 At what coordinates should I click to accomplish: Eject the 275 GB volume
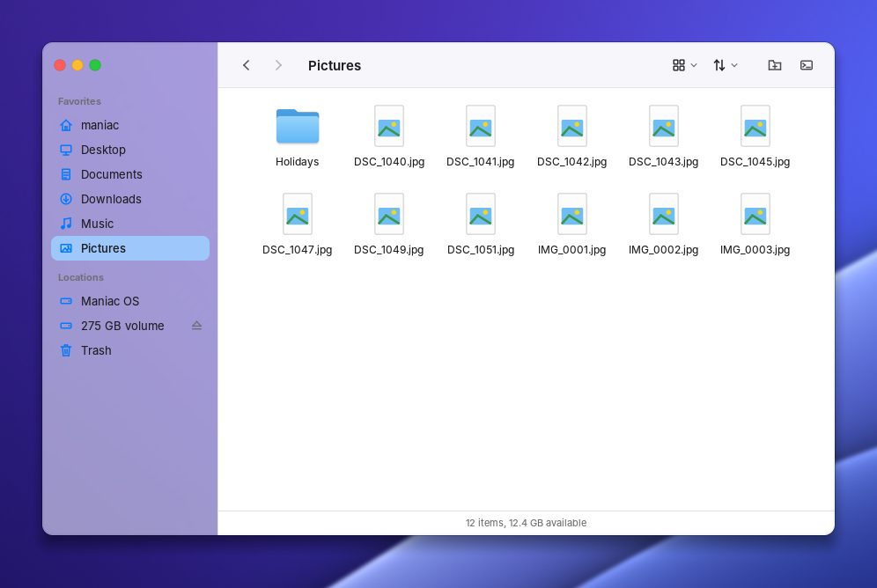pyautogui.click(x=196, y=326)
